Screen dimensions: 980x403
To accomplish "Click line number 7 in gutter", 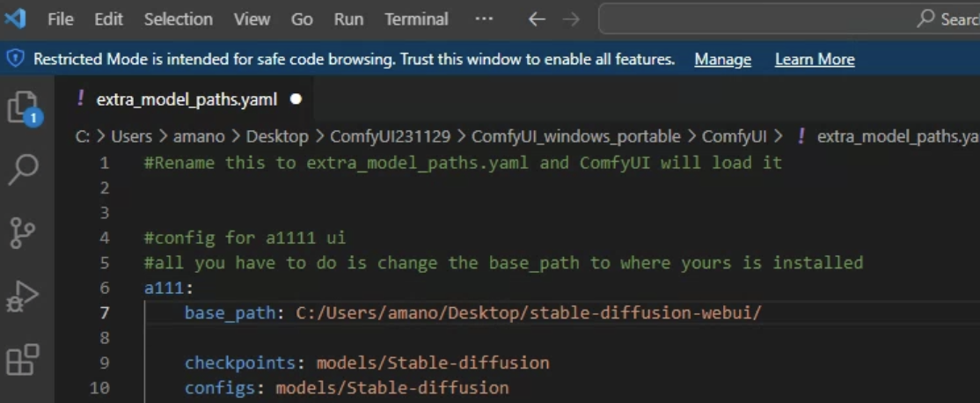I will (104, 312).
